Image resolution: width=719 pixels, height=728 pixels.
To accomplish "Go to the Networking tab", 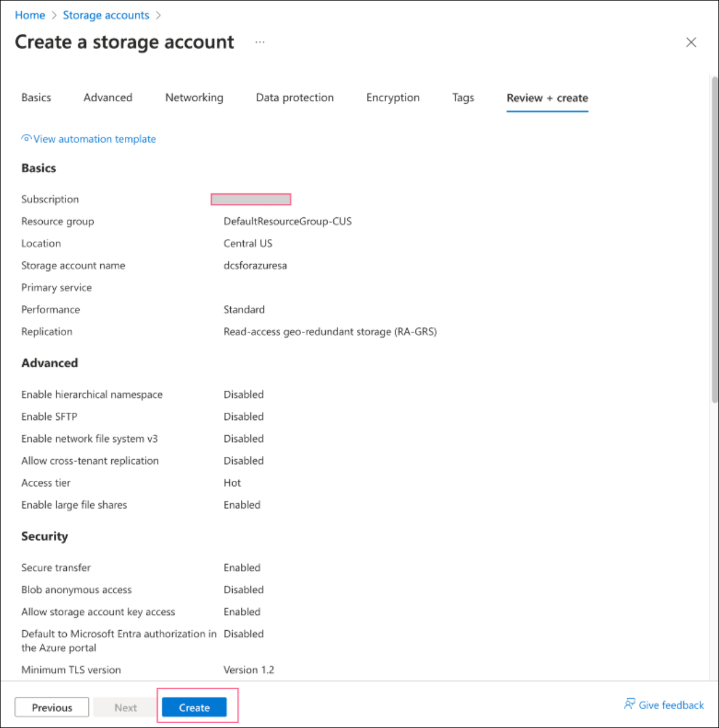I will [x=194, y=98].
